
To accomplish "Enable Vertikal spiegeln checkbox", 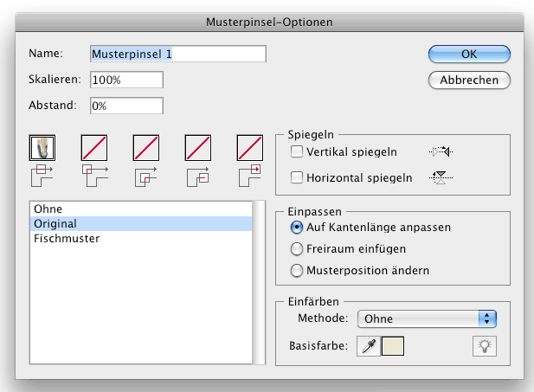I will 298,152.
